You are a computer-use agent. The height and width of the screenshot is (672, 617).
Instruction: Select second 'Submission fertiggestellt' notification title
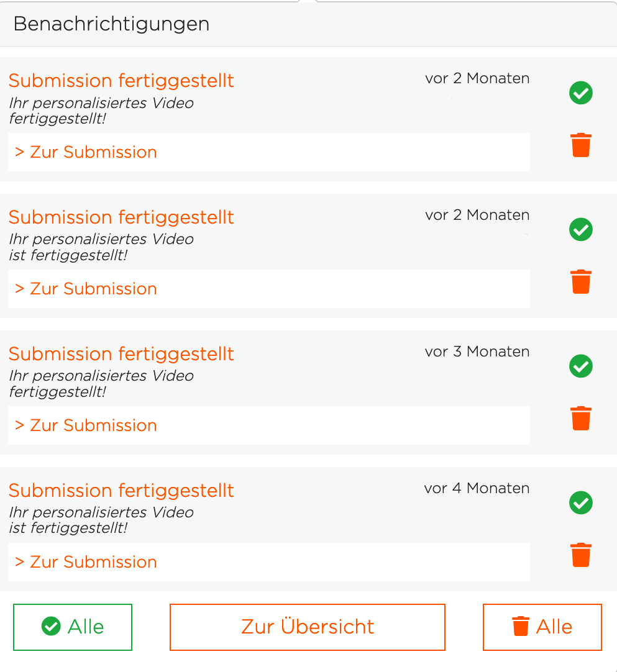click(x=121, y=218)
